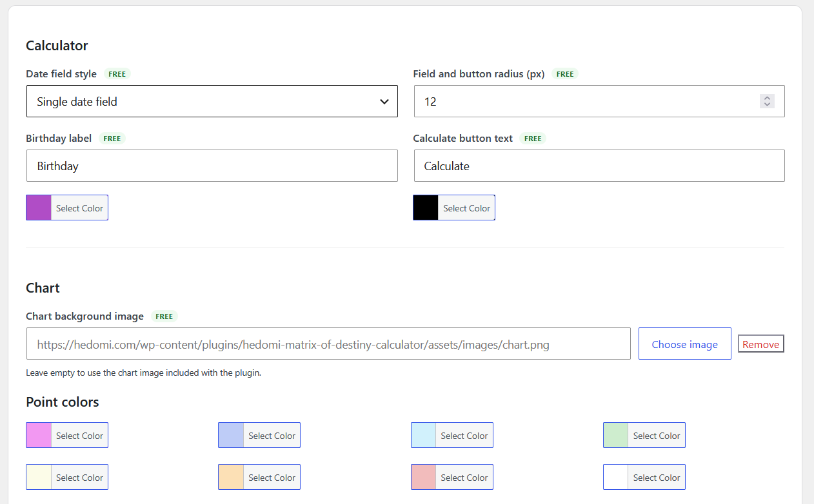Click the "Calculate button text" caption

click(x=463, y=139)
